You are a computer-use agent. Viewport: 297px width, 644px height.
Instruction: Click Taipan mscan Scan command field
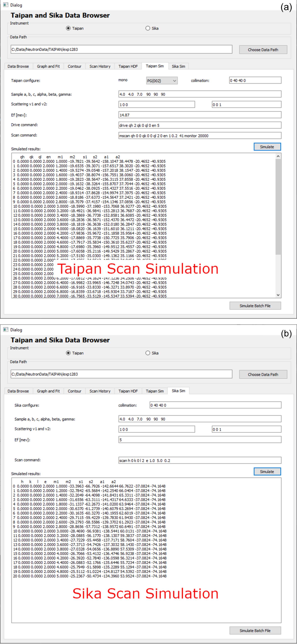(200, 136)
